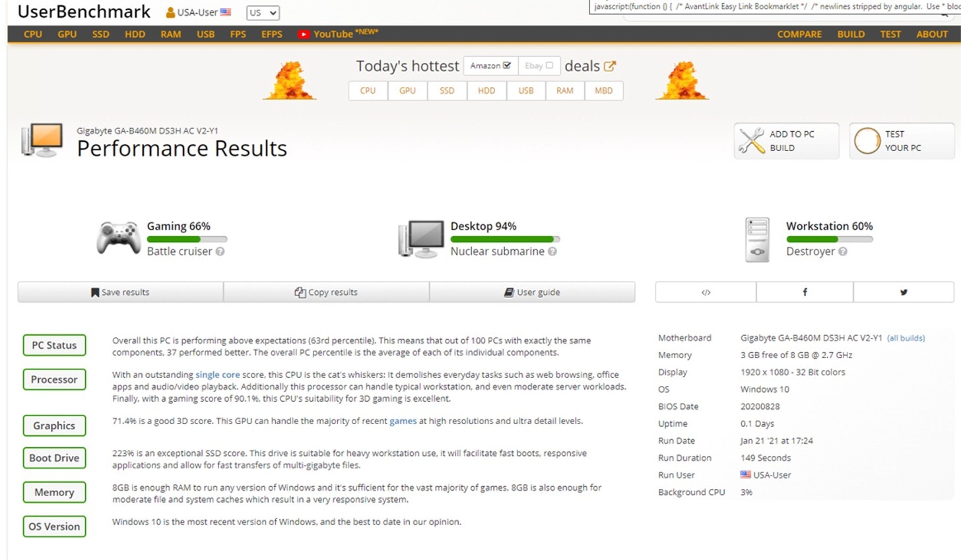Image resolution: width=961 pixels, height=560 pixels.
Task: Click the Gaming 66% progress bar
Action: tap(187, 239)
